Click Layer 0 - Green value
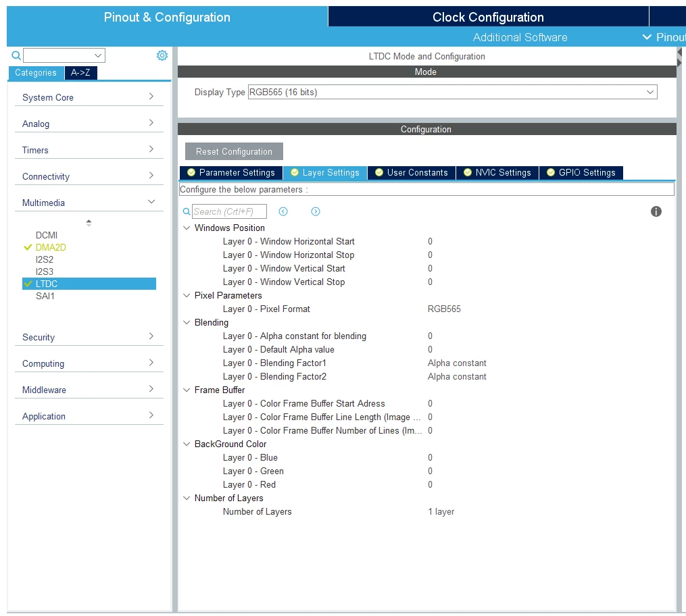Image resolution: width=686 pixels, height=616 pixels. tap(430, 471)
